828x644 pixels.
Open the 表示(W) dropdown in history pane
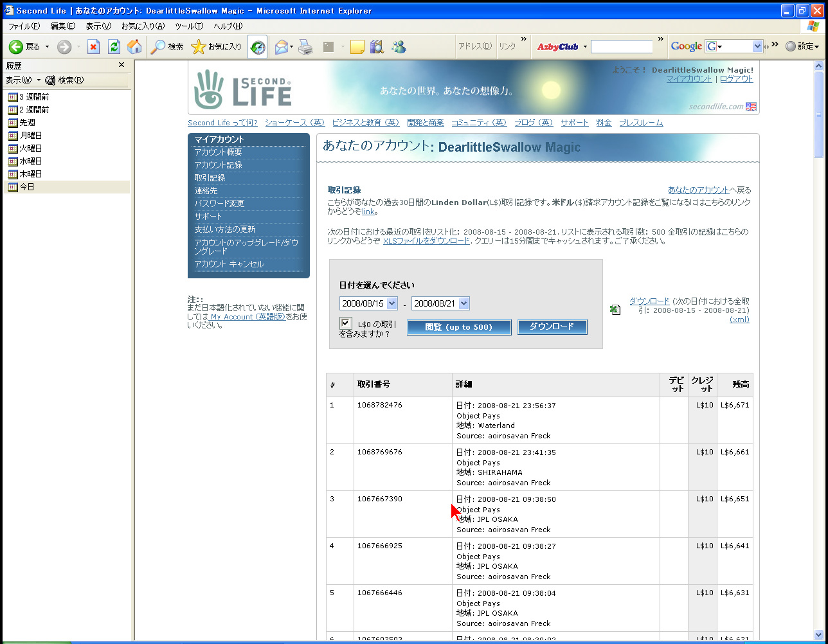click(x=22, y=80)
